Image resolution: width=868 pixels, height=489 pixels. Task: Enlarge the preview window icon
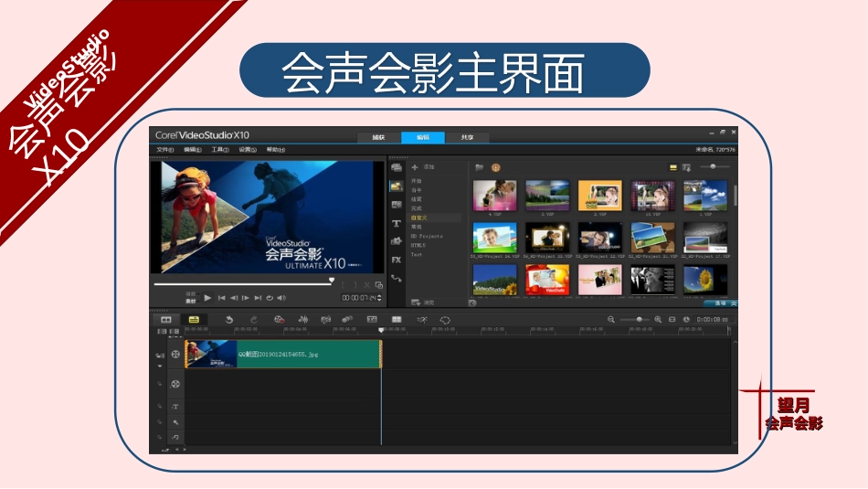coord(379,285)
